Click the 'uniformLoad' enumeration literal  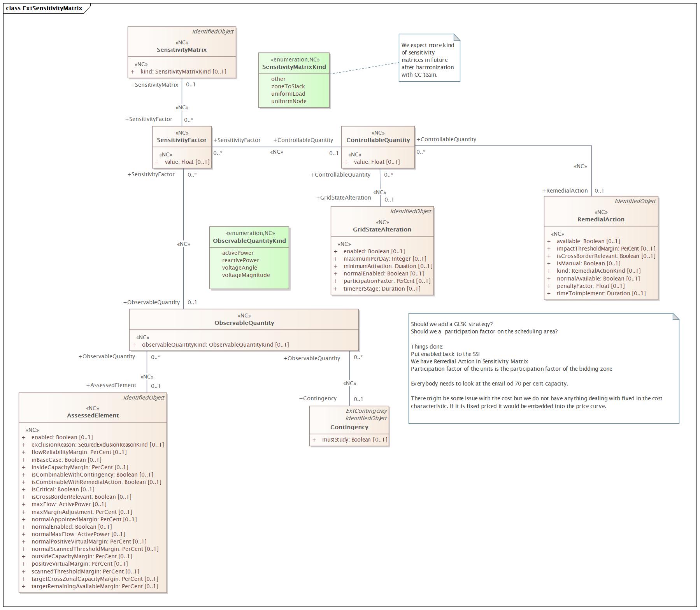pos(288,94)
